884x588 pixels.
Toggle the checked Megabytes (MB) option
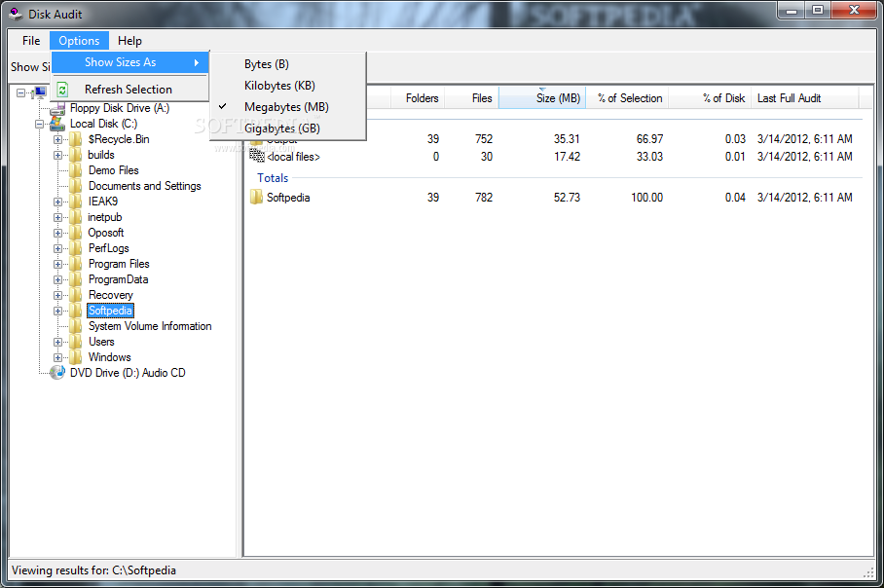click(286, 107)
